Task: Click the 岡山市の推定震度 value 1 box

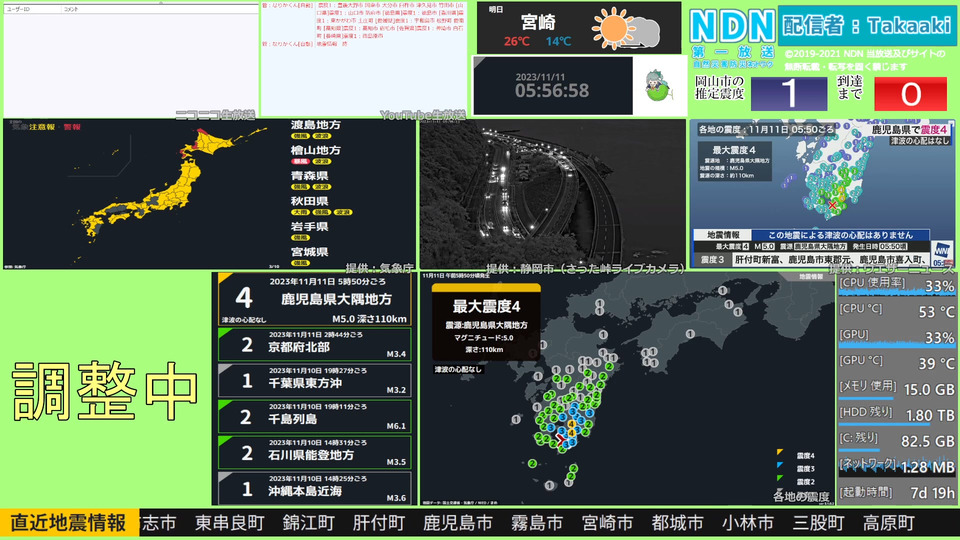Action: click(789, 94)
